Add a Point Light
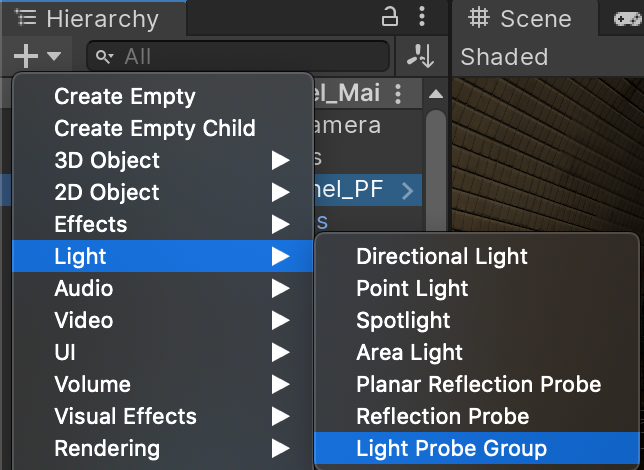 tap(412, 289)
